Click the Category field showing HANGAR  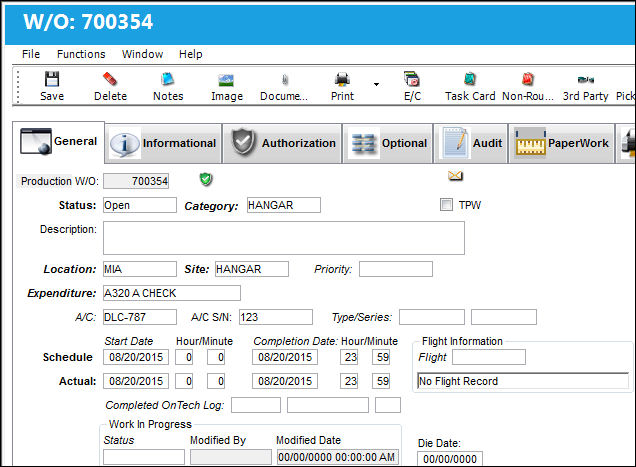[x=284, y=205]
